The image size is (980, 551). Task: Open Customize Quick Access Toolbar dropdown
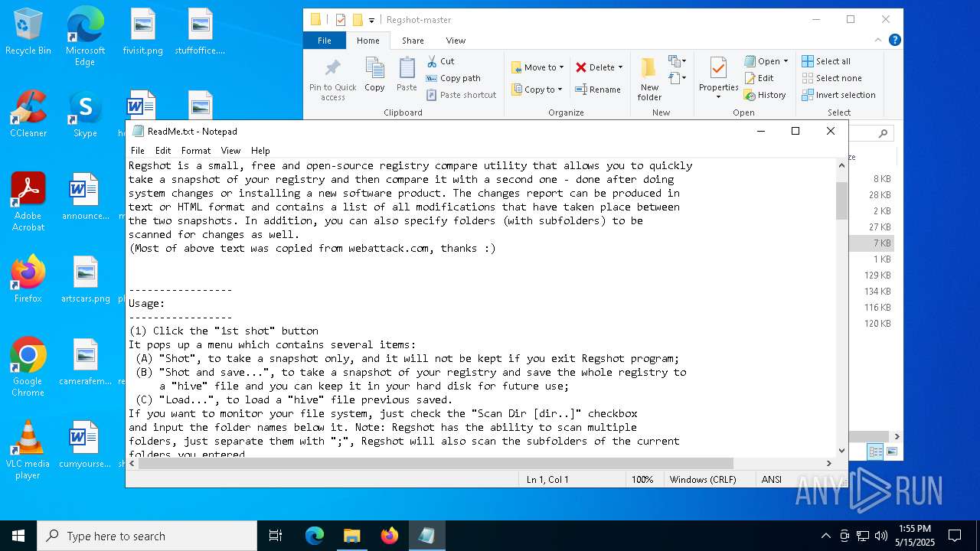(372, 20)
